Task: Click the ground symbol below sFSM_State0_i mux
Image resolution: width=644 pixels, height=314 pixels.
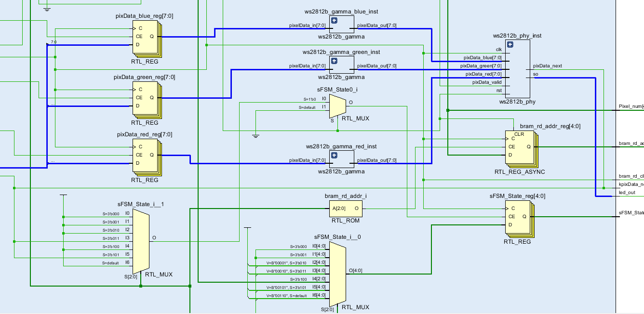Action: (256, 136)
